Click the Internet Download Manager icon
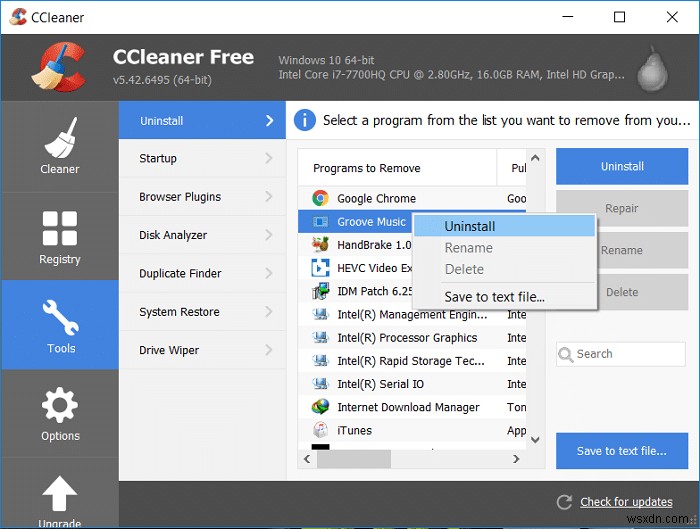 tap(320, 407)
